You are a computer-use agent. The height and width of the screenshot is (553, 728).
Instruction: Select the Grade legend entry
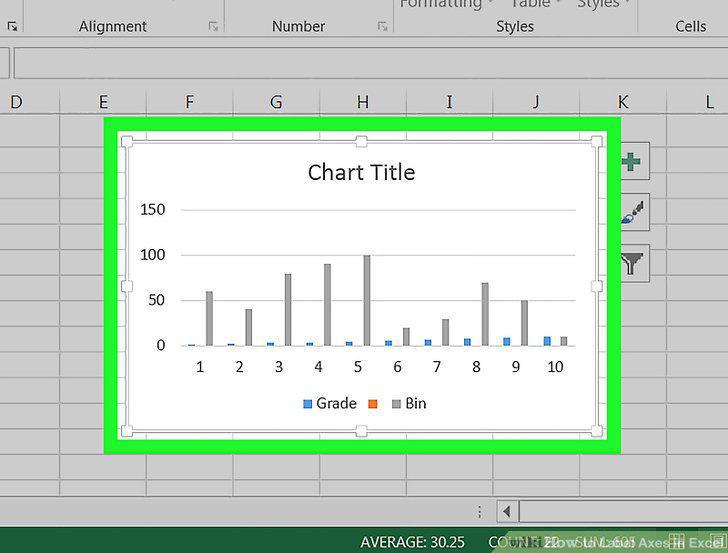[x=330, y=403]
